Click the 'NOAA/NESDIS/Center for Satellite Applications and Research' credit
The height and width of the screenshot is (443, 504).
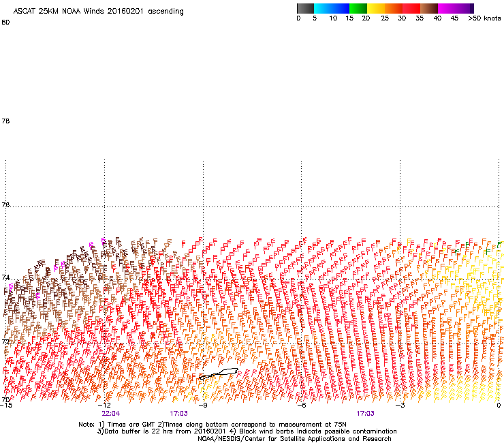[x=294, y=439]
